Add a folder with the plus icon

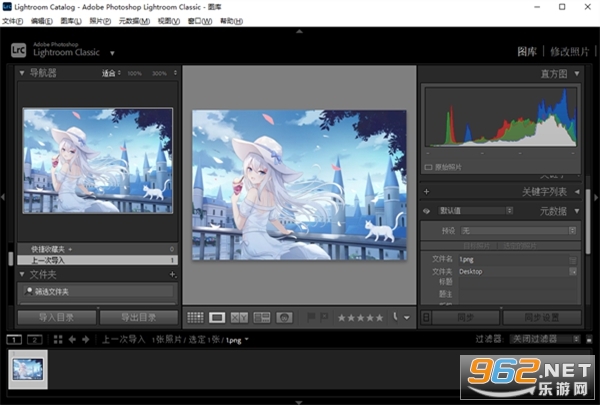tap(173, 274)
